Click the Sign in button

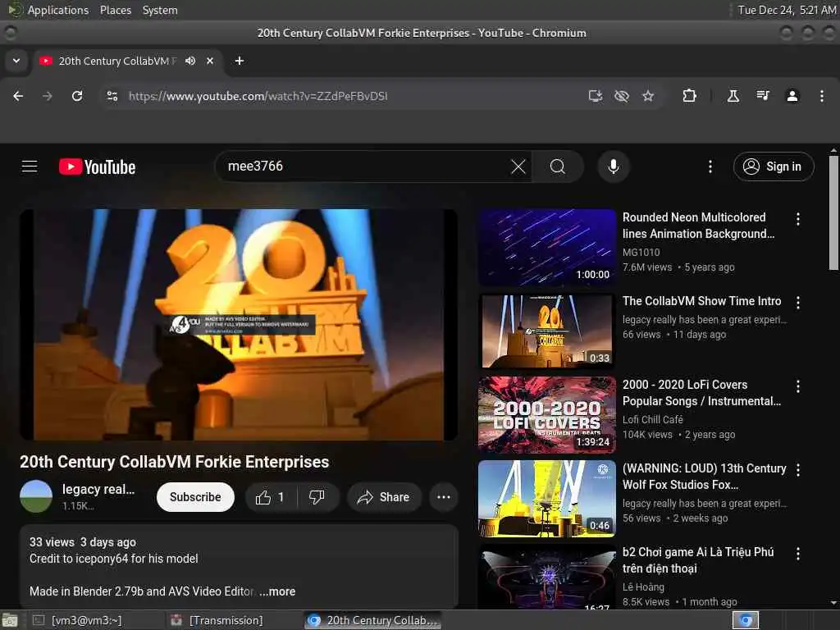tap(774, 167)
